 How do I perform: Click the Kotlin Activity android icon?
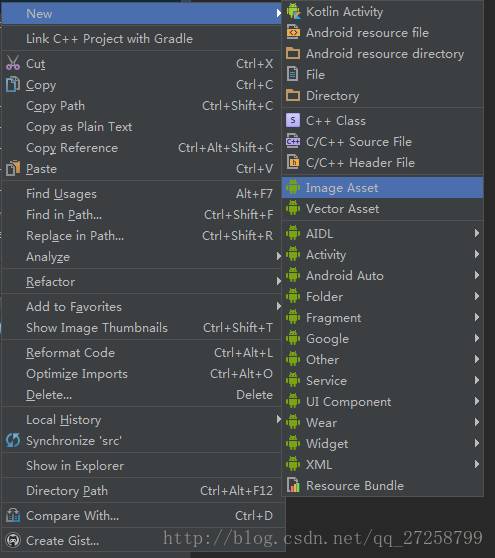[x=293, y=11]
